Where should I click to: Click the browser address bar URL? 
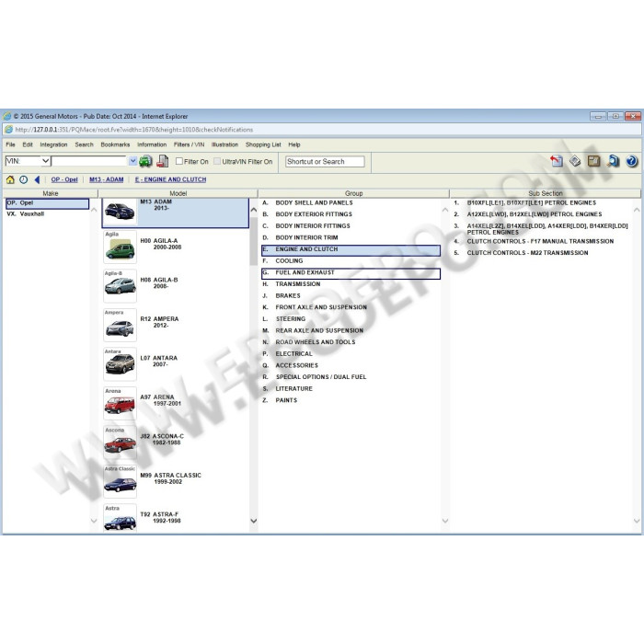point(134,130)
